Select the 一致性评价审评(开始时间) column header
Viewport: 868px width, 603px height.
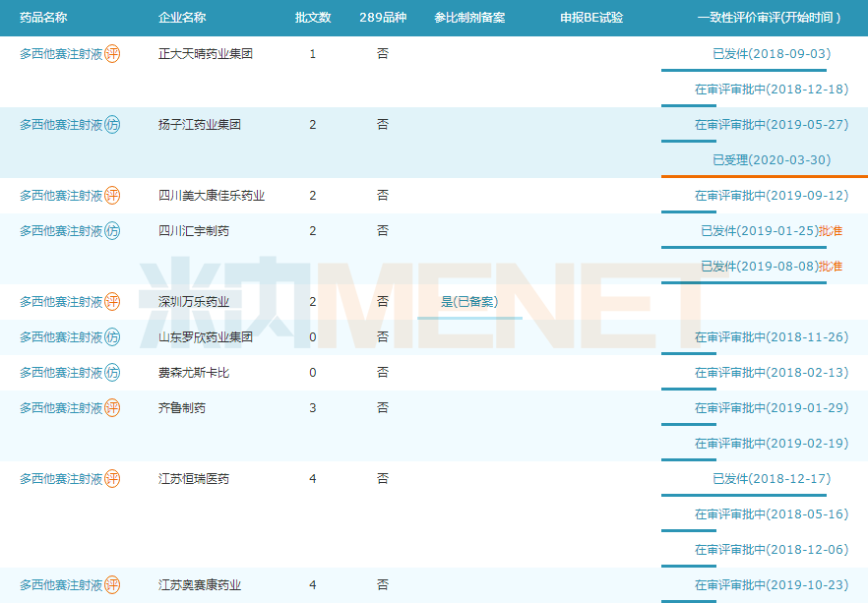pyautogui.click(x=770, y=18)
